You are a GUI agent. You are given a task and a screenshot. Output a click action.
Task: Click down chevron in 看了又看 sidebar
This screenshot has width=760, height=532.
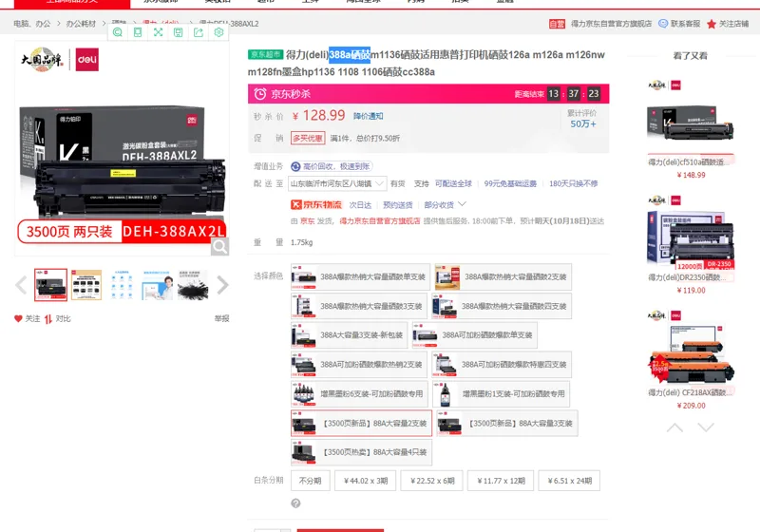[706, 427]
